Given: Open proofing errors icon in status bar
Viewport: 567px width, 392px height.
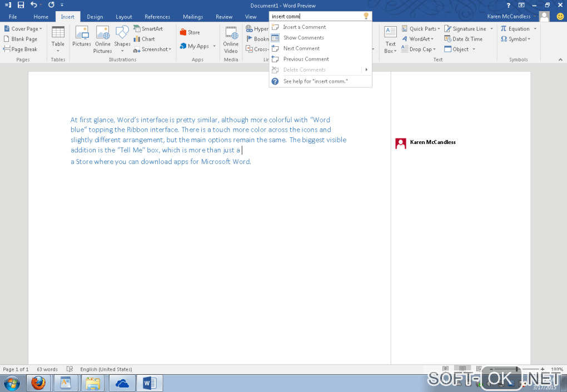Looking at the screenshot, I should [70, 369].
